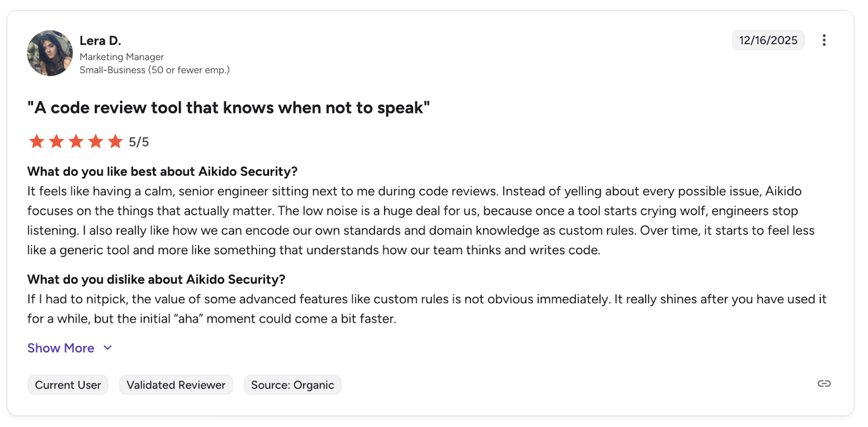
Task: Open the review options overflow menu
Action: pos(825,40)
